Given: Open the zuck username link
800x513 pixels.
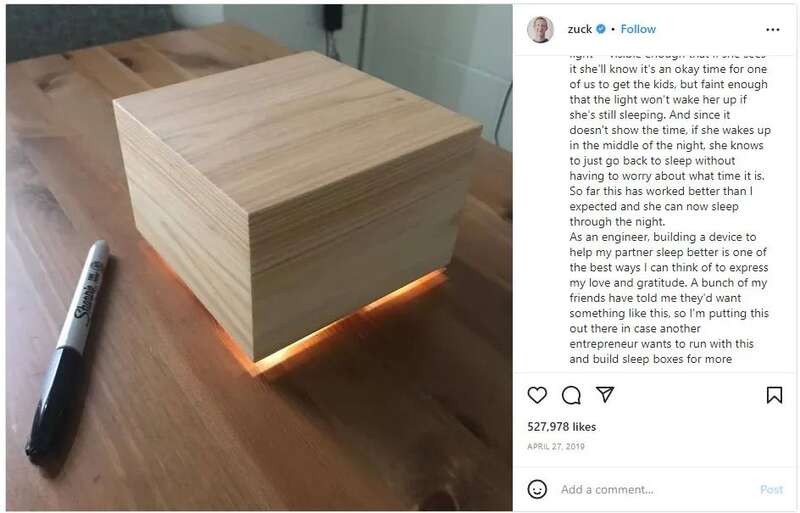Looking at the screenshot, I should (x=580, y=29).
